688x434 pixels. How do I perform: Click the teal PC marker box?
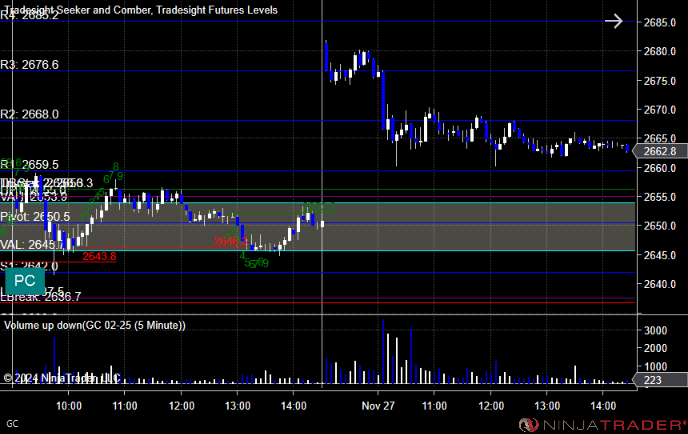coord(25,281)
